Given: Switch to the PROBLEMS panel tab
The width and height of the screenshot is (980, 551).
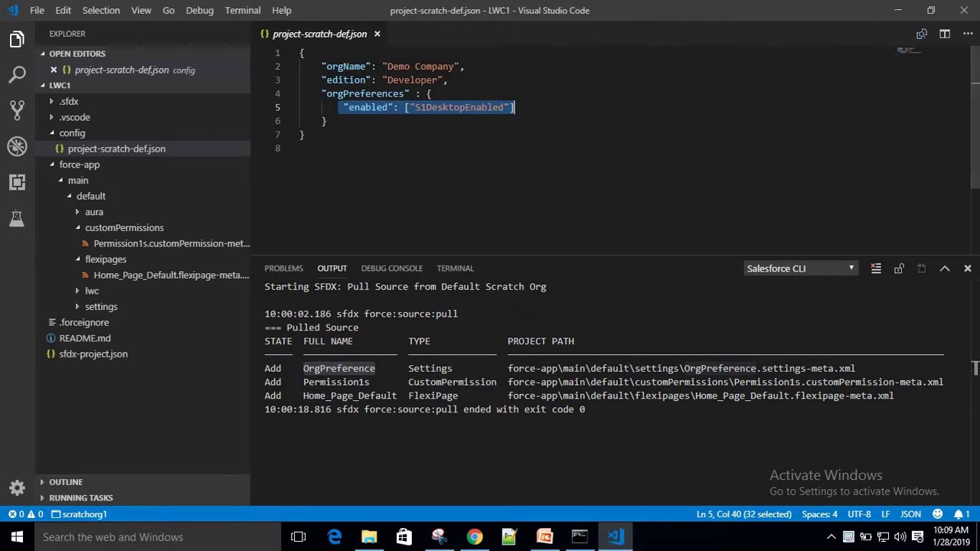Looking at the screenshot, I should (x=284, y=269).
